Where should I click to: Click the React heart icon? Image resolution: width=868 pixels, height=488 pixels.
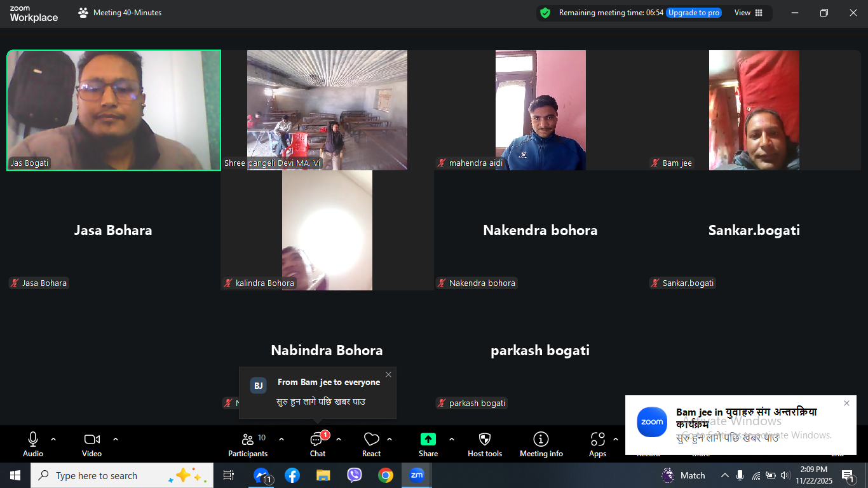click(x=371, y=444)
